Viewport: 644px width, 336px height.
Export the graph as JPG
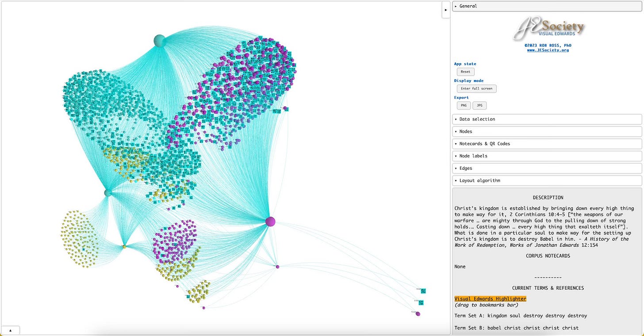(479, 105)
